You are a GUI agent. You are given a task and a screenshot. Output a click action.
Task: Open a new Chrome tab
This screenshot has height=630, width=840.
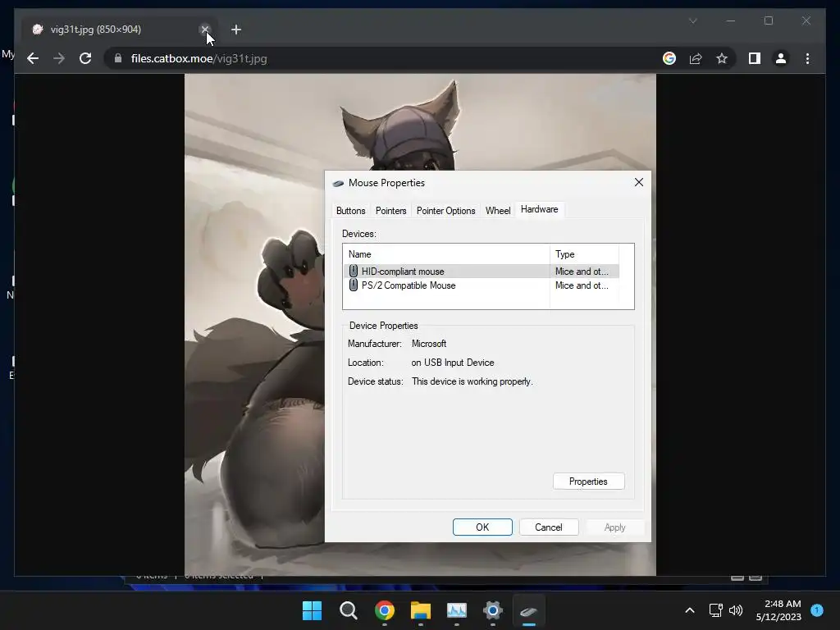point(235,30)
